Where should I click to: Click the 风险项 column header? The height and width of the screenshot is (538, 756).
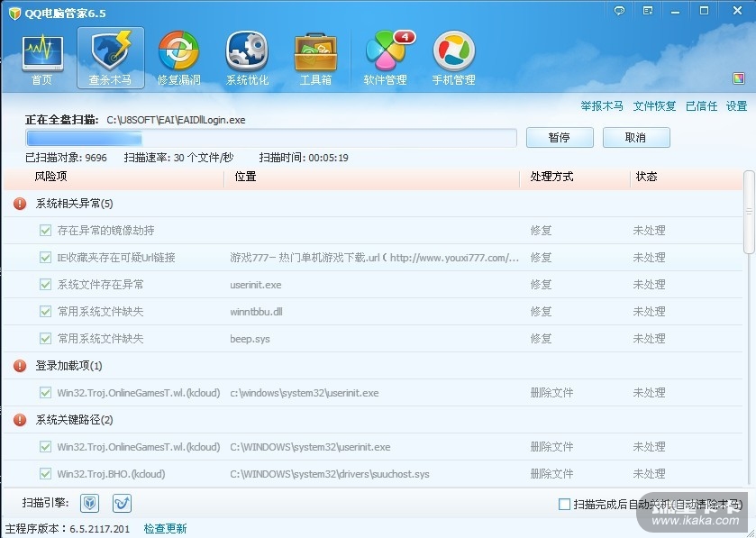[50, 177]
